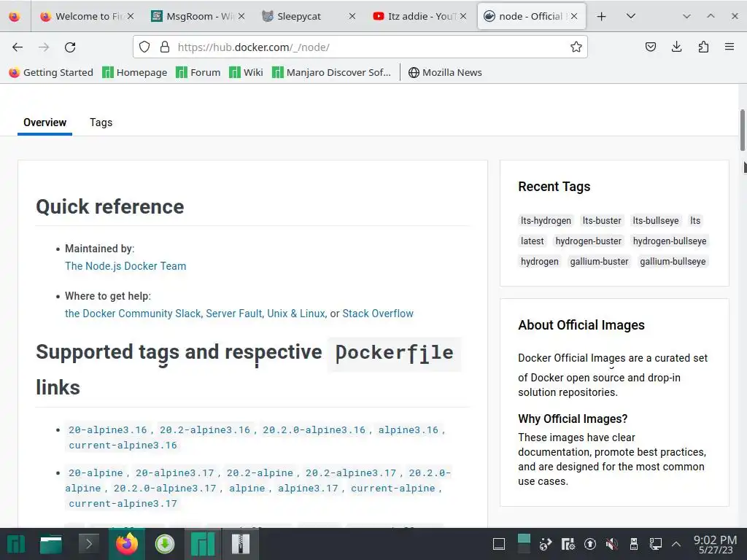747x560 pixels.
Task: Go back to the previous page
Action: click(x=18, y=47)
